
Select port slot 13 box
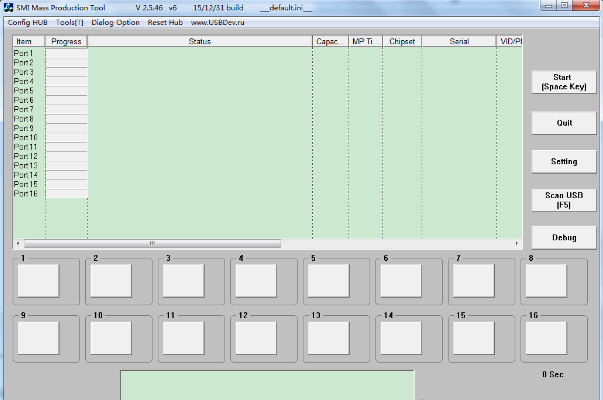(x=329, y=338)
